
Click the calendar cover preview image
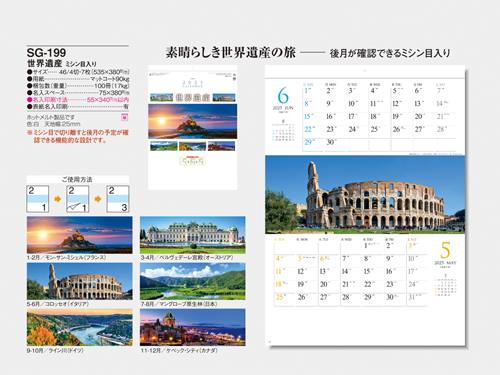click(x=193, y=128)
